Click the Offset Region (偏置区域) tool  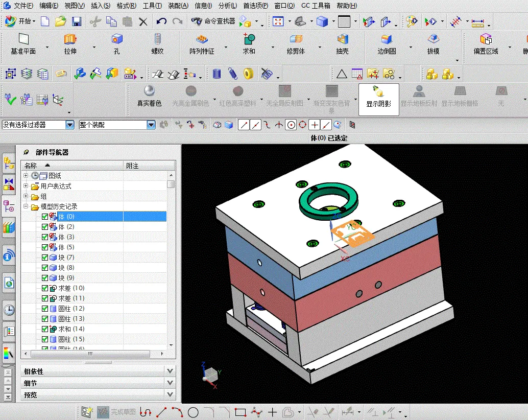[x=486, y=44]
